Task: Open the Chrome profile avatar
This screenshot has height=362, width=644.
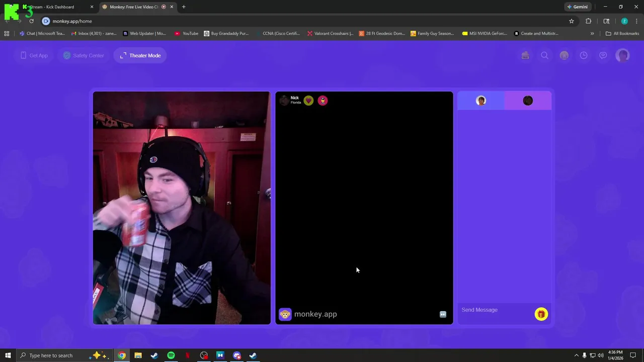Action: pyautogui.click(x=624, y=21)
